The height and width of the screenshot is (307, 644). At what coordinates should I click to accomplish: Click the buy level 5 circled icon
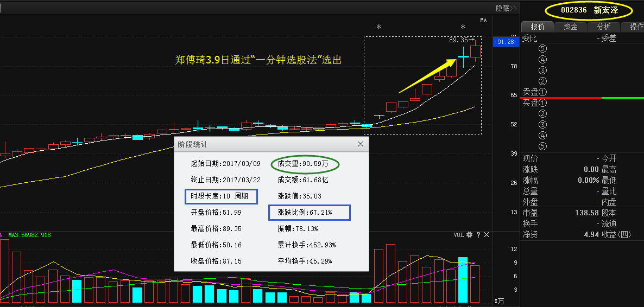point(542,146)
